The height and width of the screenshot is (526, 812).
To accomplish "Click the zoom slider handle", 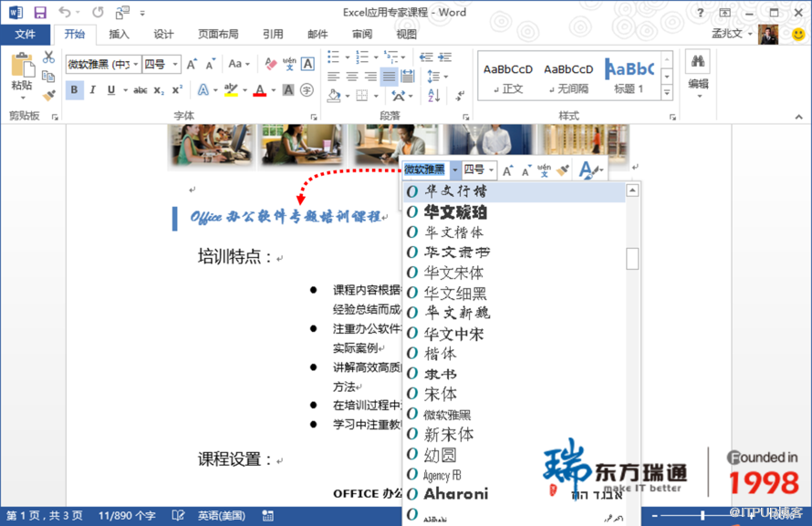I will click(x=703, y=515).
